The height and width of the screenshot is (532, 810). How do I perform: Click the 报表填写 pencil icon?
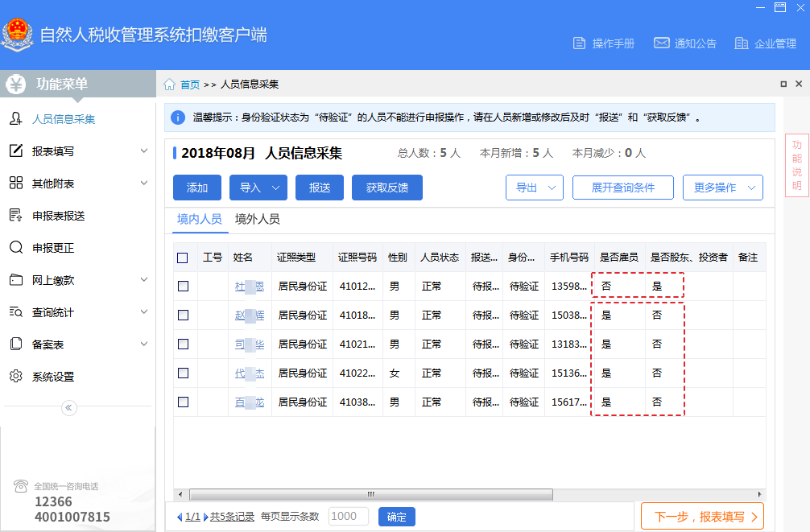click(x=16, y=151)
